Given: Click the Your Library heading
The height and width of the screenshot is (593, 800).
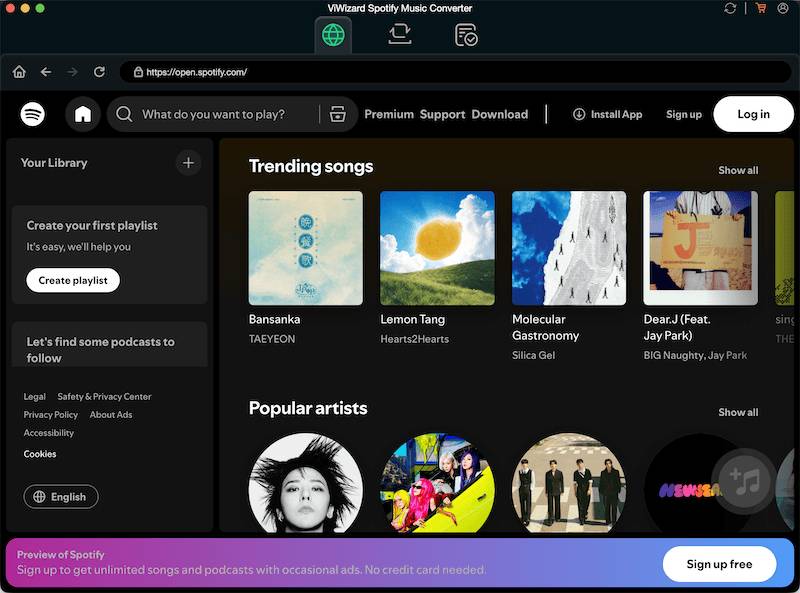Looking at the screenshot, I should [x=54, y=163].
